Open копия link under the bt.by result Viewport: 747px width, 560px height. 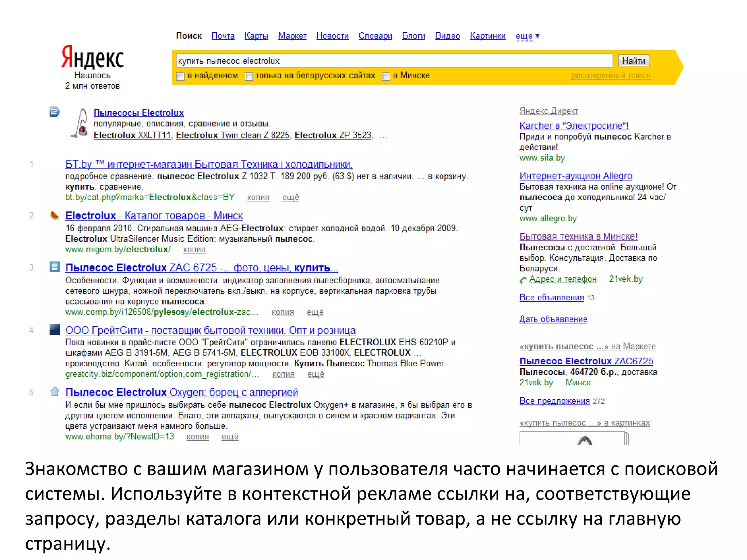[258, 198]
